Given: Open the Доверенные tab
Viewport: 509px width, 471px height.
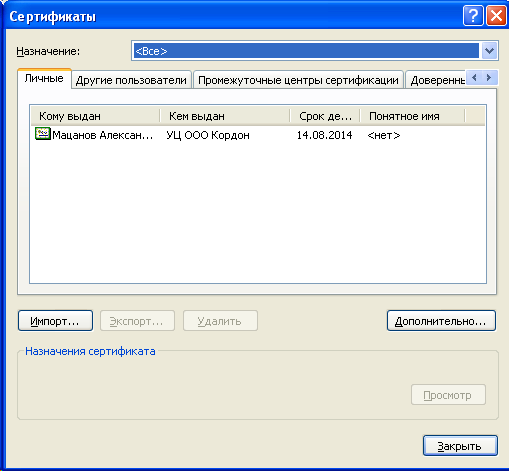Looking at the screenshot, I should [435, 80].
